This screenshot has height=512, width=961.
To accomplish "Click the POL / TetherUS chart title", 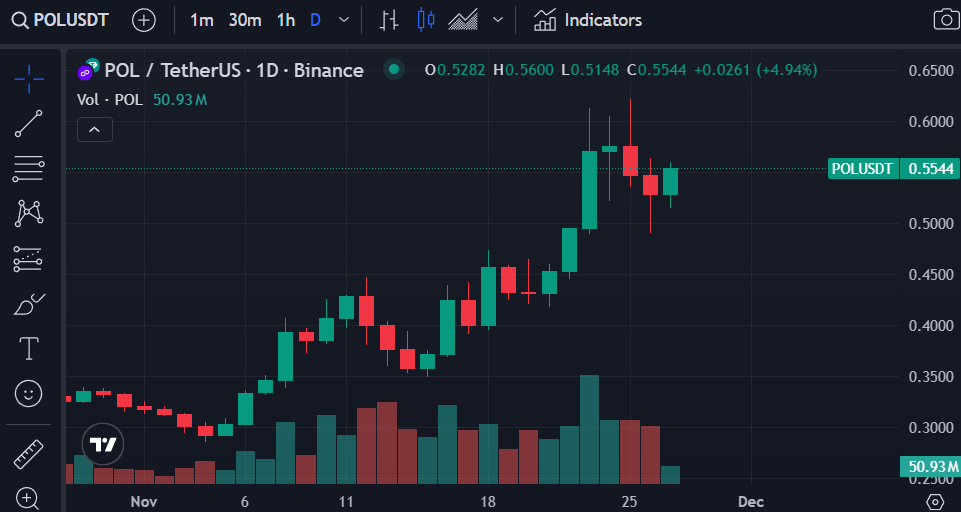I will click(234, 71).
